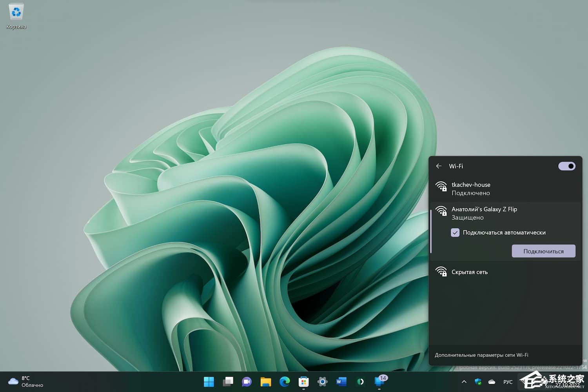
Task: Expand hidden icons with the tray chevron
Action: (x=464, y=381)
